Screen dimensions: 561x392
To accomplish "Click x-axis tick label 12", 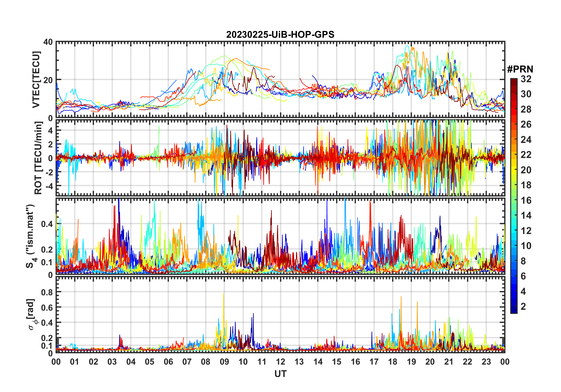I will point(280,362).
